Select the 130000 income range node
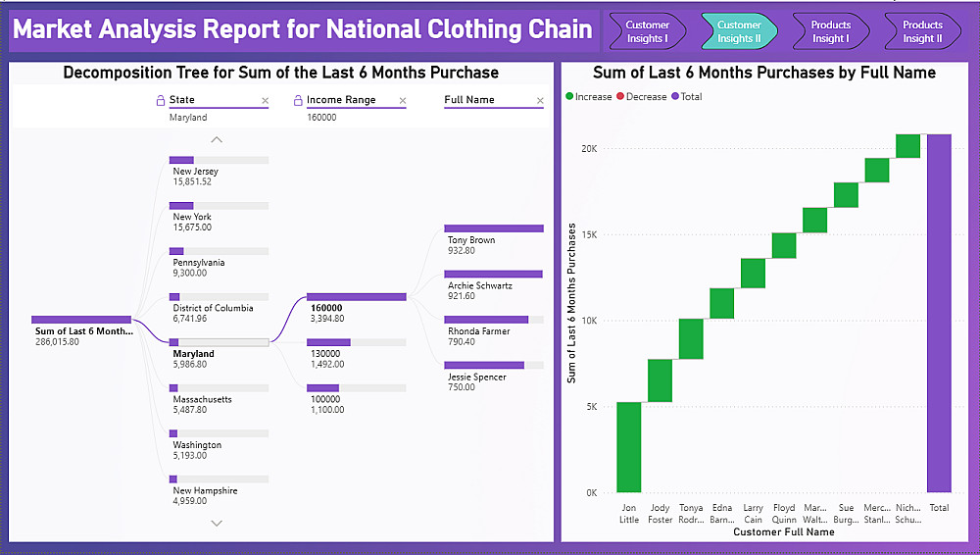This screenshot has height=555, width=980. click(x=356, y=342)
